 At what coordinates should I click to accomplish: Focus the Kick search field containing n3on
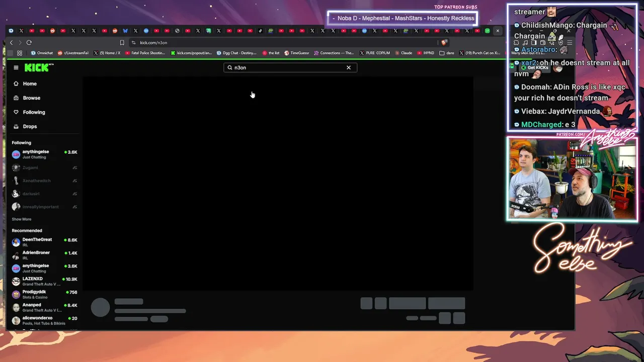pyautogui.click(x=290, y=67)
